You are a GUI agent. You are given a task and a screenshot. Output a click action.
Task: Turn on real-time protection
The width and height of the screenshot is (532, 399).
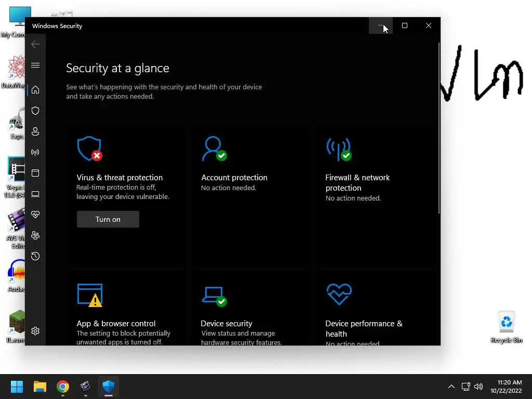pos(108,219)
